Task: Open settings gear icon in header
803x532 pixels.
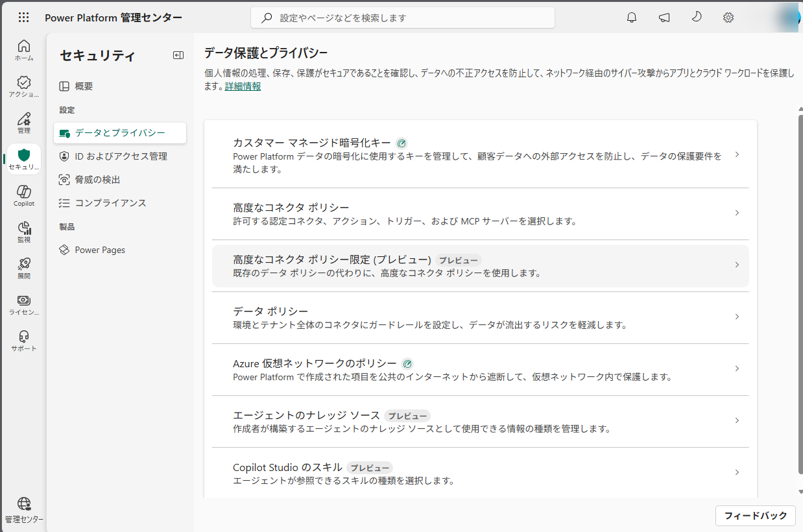Action: [728, 18]
